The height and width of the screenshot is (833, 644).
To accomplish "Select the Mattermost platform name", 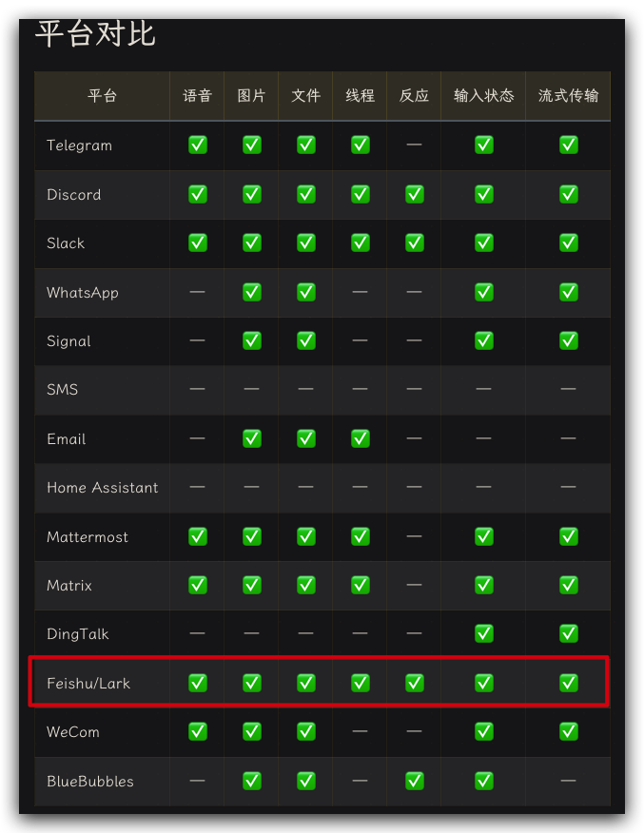I will click(x=88, y=536).
